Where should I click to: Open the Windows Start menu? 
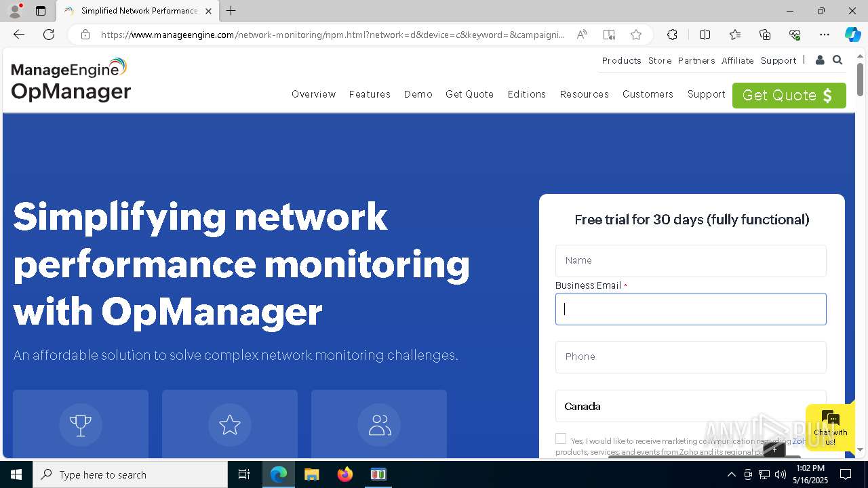point(16,474)
